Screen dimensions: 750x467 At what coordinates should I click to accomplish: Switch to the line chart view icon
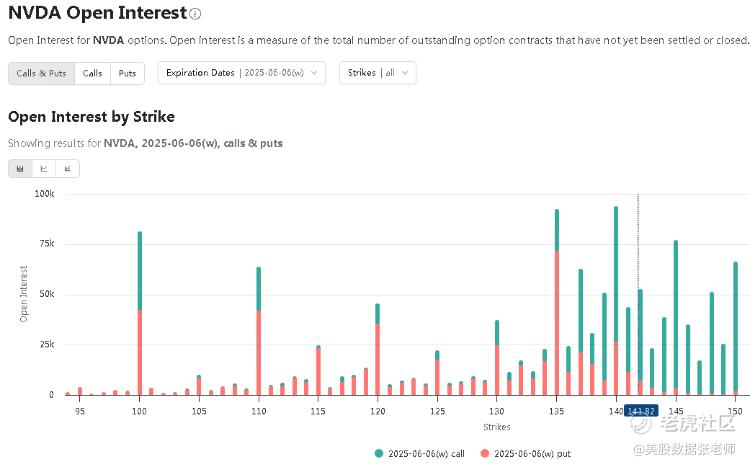[x=44, y=168]
